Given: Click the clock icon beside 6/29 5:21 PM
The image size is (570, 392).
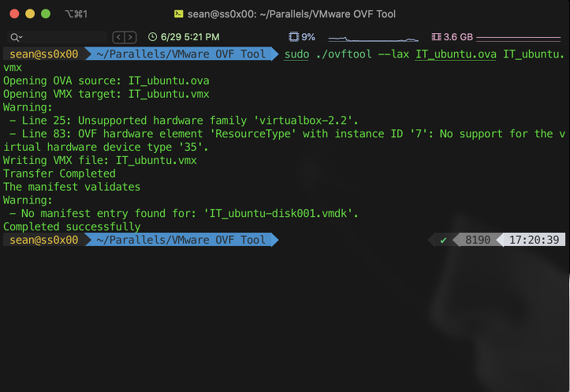Looking at the screenshot, I should 152,37.
